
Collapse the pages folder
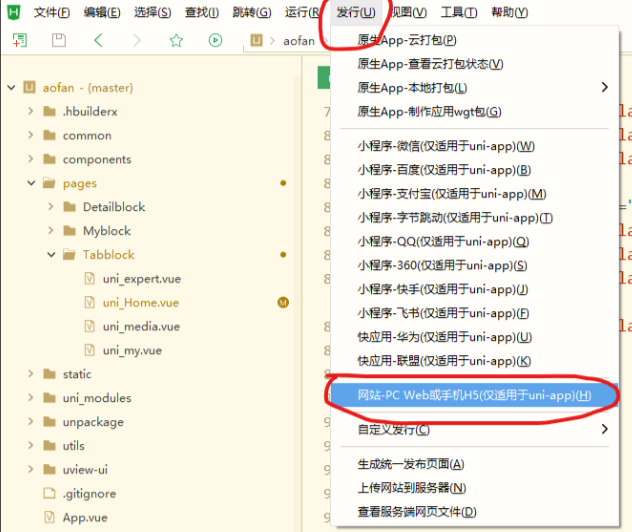pyautogui.click(x=31, y=183)
